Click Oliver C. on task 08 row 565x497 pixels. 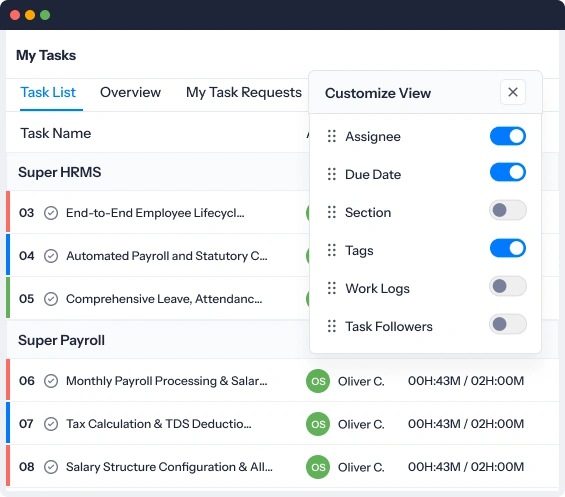361,467
